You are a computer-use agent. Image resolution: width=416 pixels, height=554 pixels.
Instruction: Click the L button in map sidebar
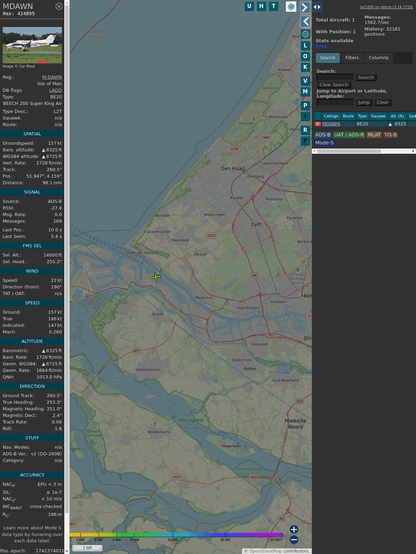point(305,46)
